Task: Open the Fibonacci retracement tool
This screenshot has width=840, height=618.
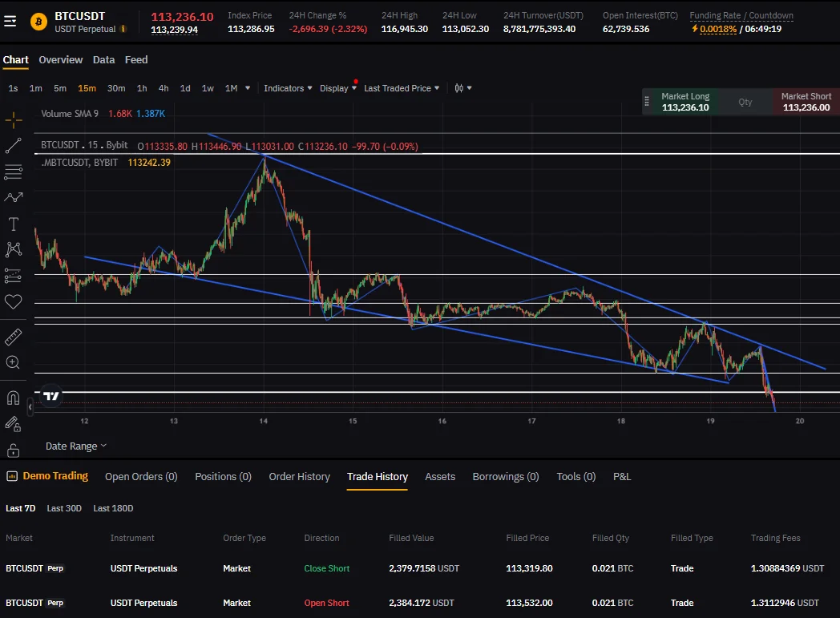Action: point(14,172)
